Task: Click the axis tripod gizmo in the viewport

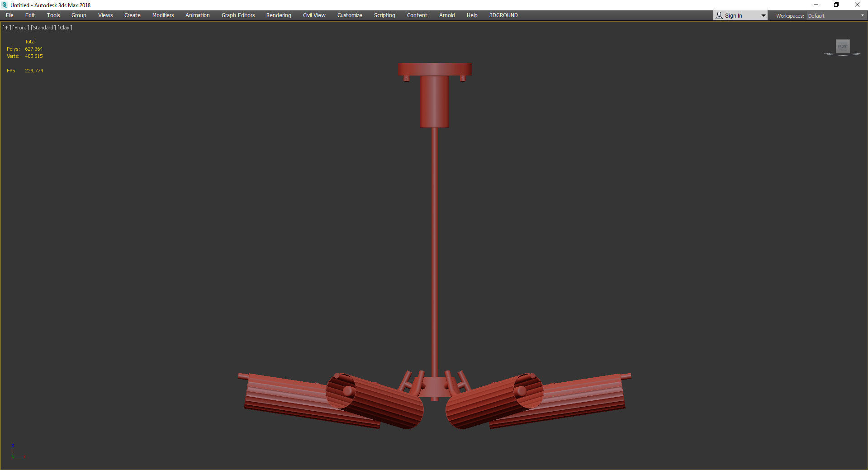Action: (x=18, y=452)
